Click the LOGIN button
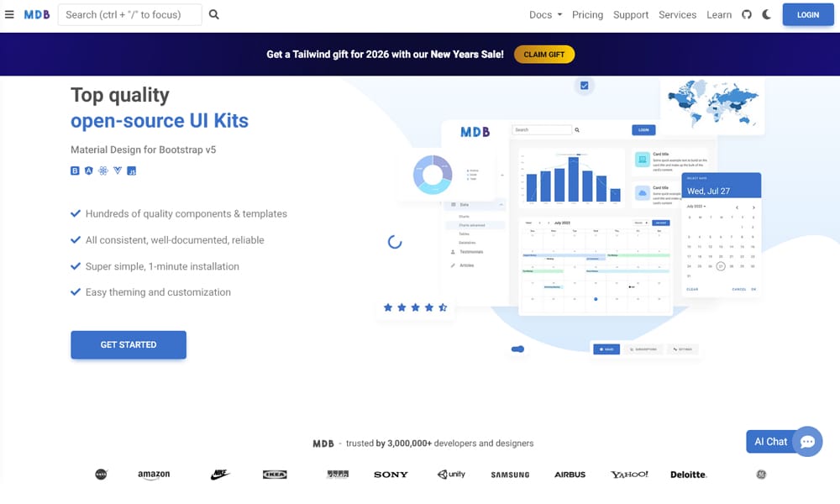Viewport: 840px width, 504px height. click(808, 15)
